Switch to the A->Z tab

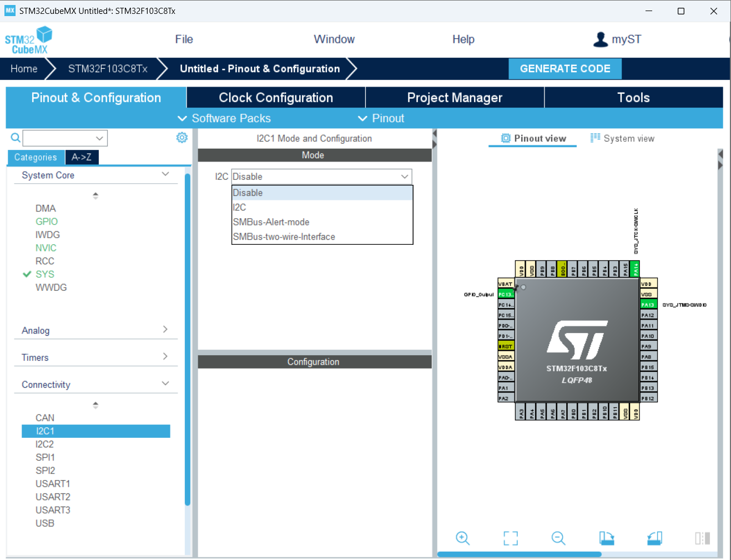pyautogui.click(x=82, y=157)
